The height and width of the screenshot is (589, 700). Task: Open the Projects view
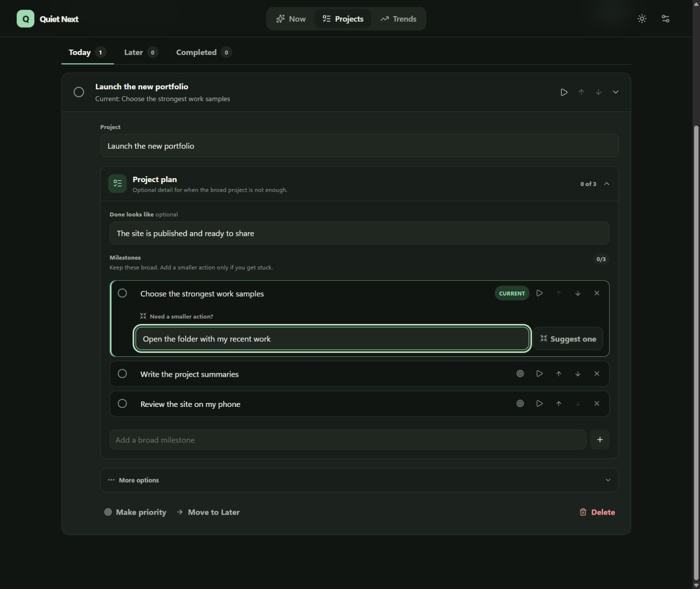click(x=343, y=19)
